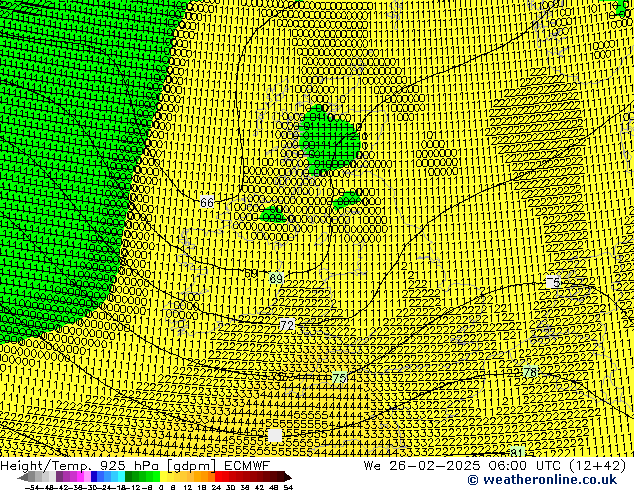Click the contour label '69'

tap(276, 279)
